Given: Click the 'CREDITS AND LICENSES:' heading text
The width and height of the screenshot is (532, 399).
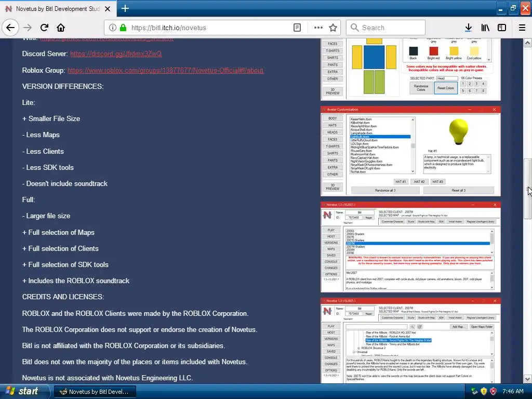Looking at the screenshot, I should pyautogui.click(x=63, y=297).
